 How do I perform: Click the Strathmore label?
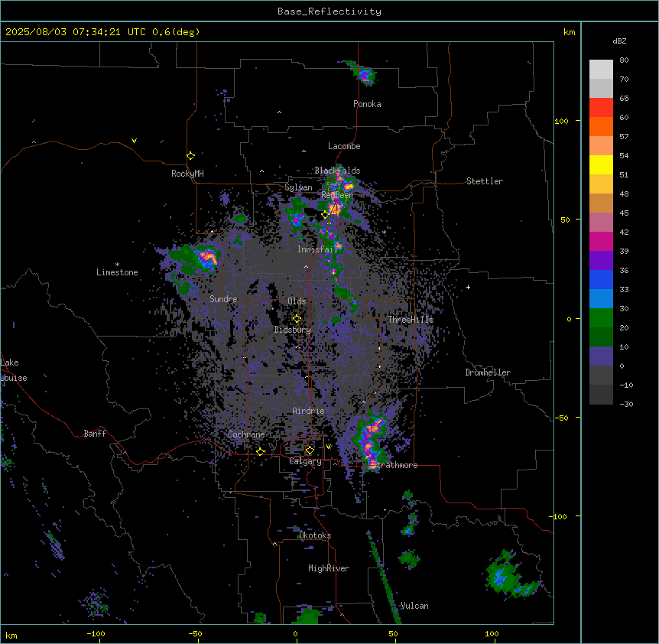pyautogui.click(x=394, y=465)
